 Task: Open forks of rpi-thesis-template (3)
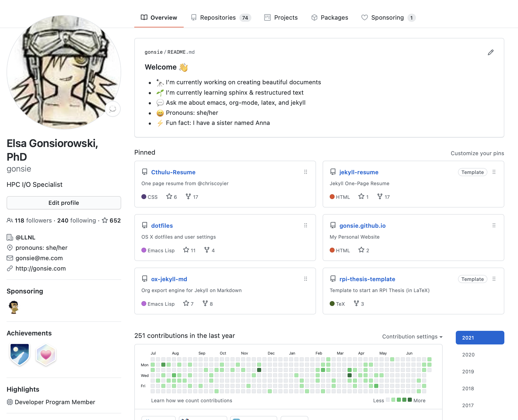(x=359, y=304)
